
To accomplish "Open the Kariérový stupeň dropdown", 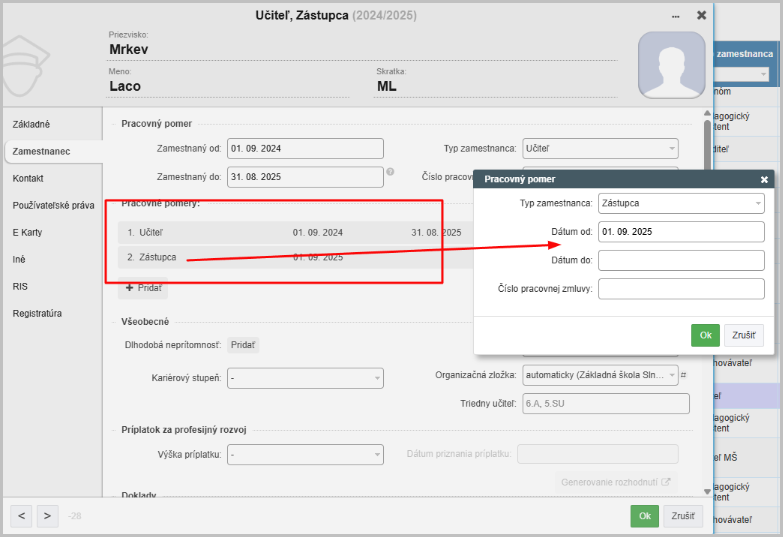I will (x=306, y=378).
